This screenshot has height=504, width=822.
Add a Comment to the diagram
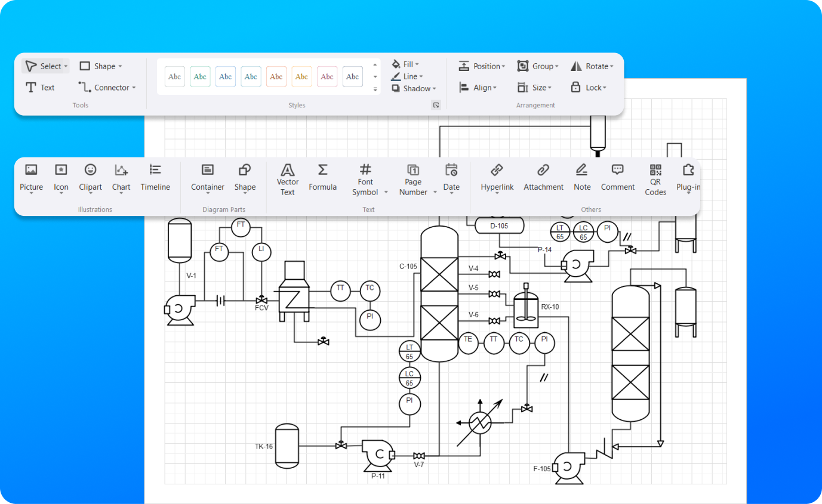click(617, 178)
